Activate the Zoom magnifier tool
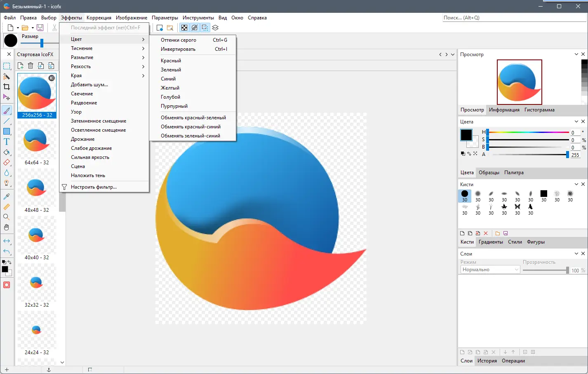Screen dimensions: 588x374 7,216
